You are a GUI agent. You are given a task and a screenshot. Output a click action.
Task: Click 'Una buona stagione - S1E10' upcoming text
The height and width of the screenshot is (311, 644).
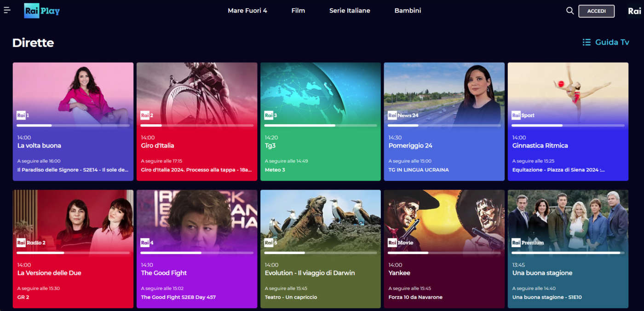tap(547, 297)
